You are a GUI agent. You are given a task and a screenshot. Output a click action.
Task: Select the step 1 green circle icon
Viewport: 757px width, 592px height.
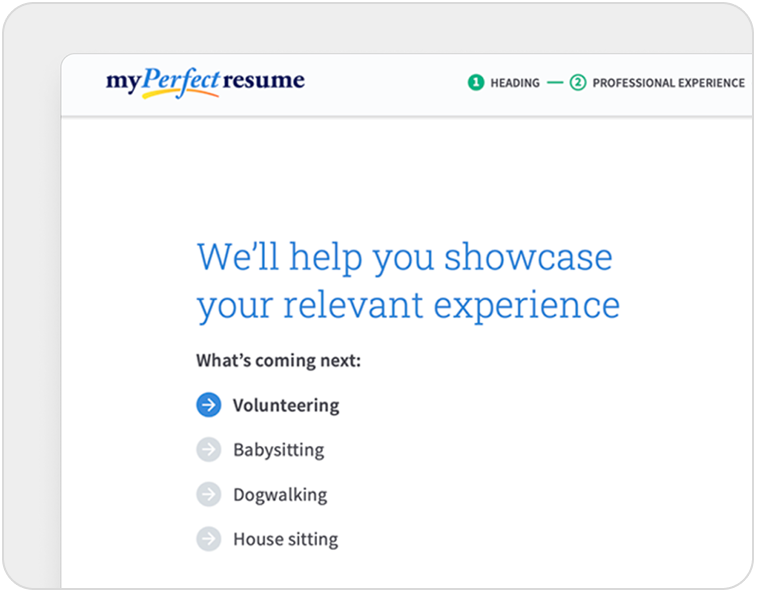[476, 83]
